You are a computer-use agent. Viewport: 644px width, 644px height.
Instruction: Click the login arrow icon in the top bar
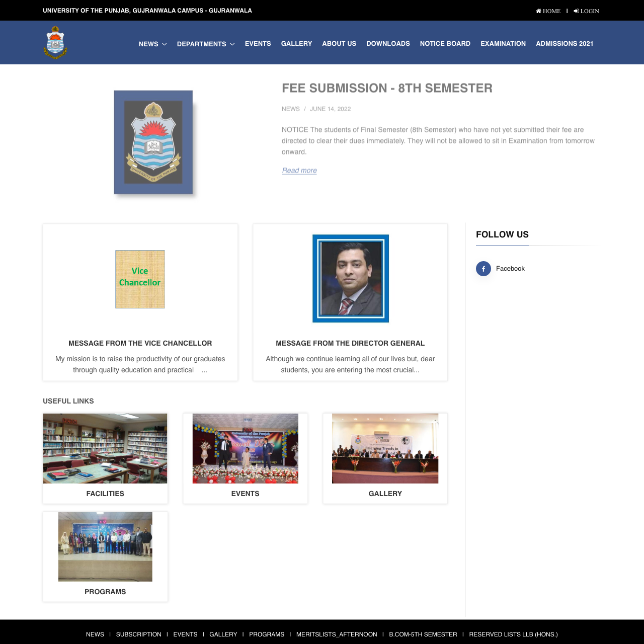576,11
